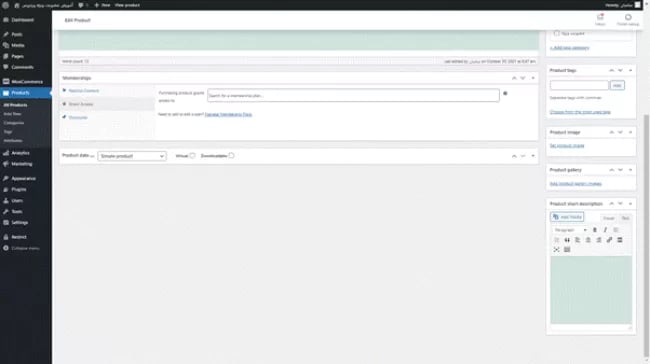
Task: Open the Simple product type dropdown
Action: pyautogui.click(x=132, y=156)
